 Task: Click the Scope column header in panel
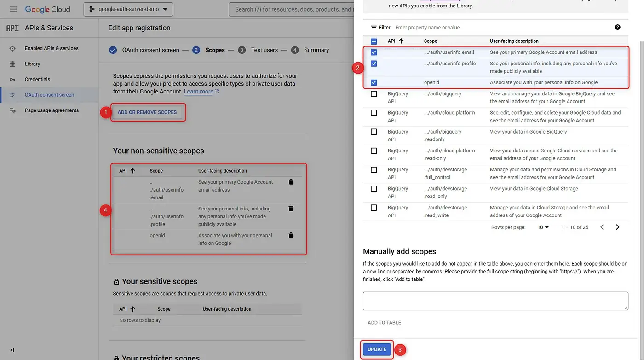[431, 41]
